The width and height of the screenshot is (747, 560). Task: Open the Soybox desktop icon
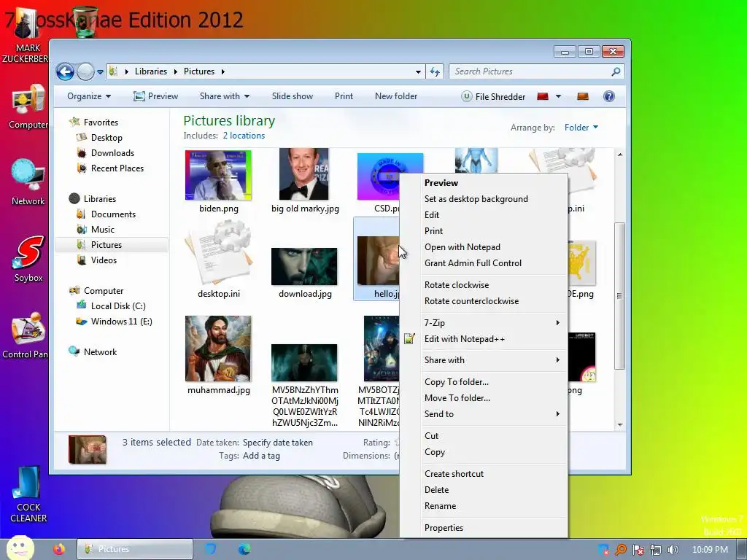pyautogui.click(x=28, y=260)
